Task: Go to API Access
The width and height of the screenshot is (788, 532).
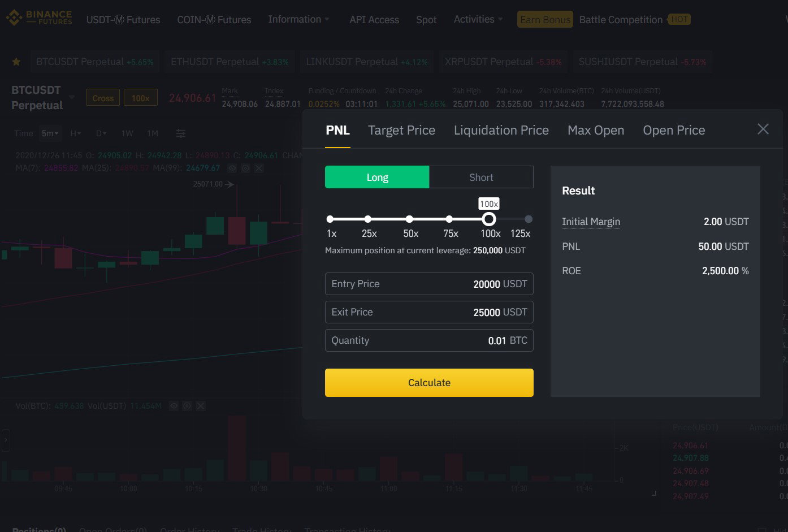Action: (374, 20)
